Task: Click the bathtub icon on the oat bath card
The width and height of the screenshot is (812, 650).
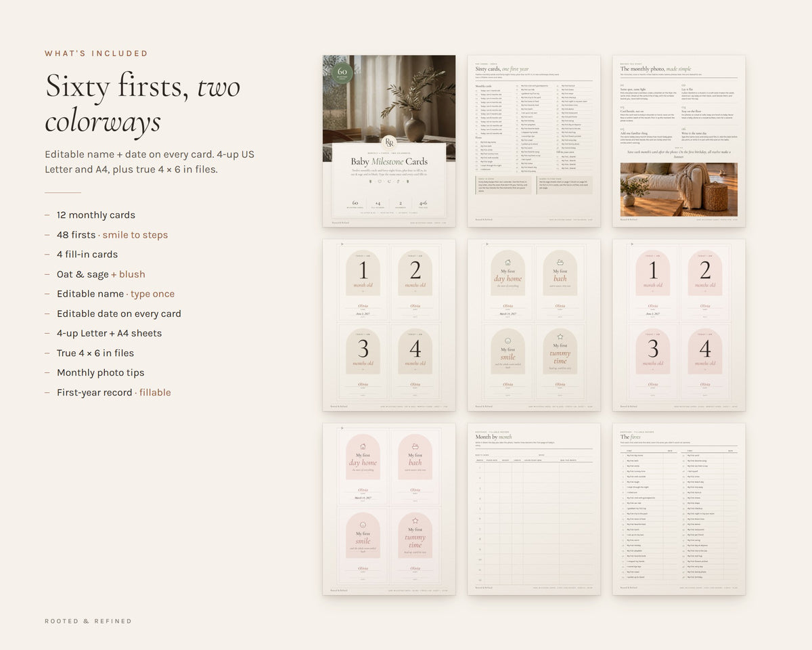Action: (560, 262)
